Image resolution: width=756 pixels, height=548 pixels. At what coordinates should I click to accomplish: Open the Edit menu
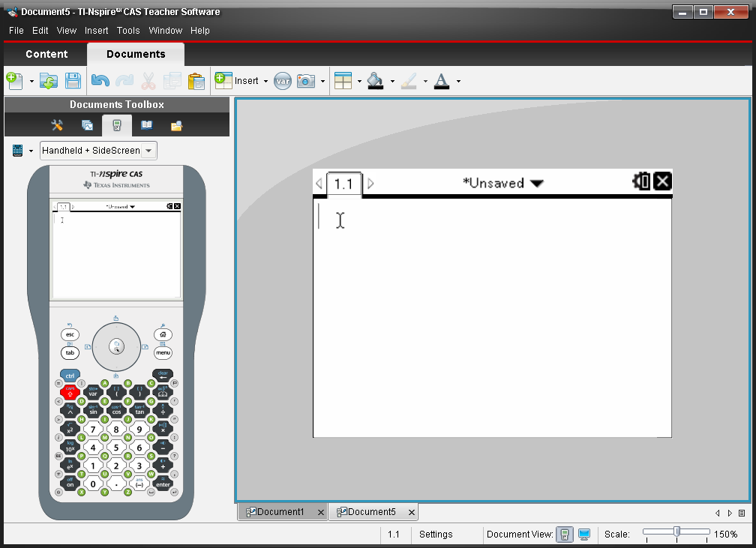(x=40, y=31)
